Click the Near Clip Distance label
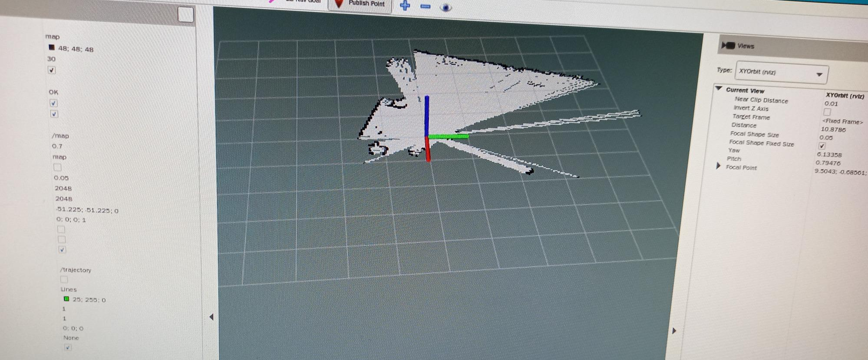This screenshot has height=360, width=868. 761,100
